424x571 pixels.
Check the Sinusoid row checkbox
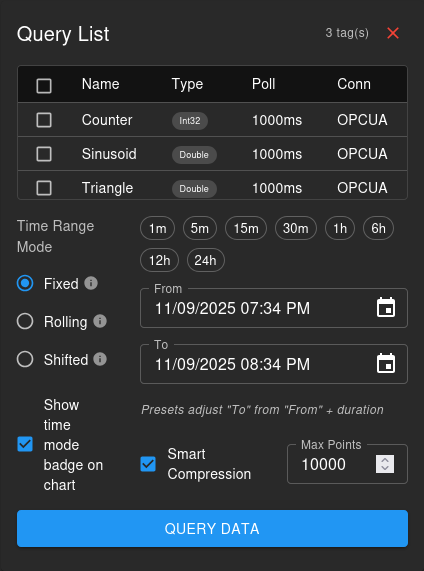click(x=44, y=154)
